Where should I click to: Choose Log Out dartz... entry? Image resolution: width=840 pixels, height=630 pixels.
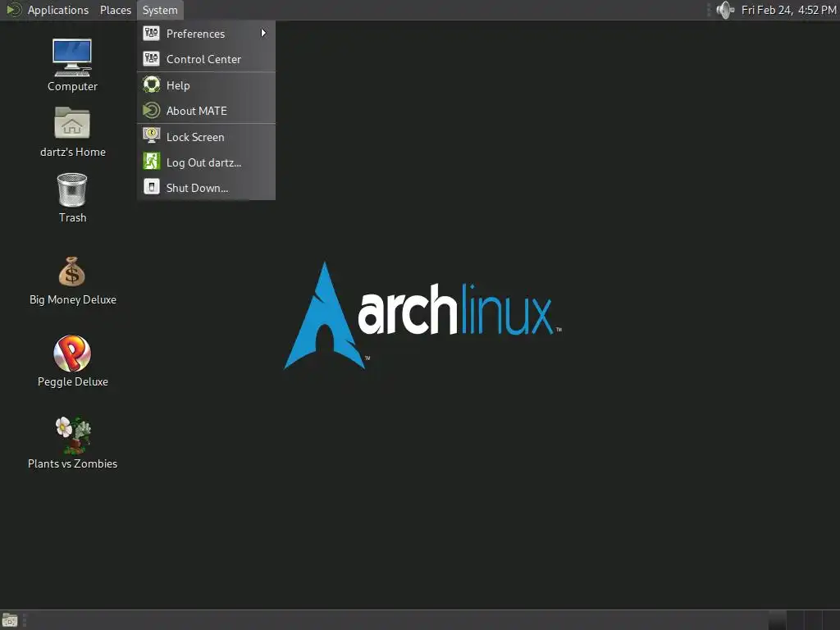[x=206, y=162]
